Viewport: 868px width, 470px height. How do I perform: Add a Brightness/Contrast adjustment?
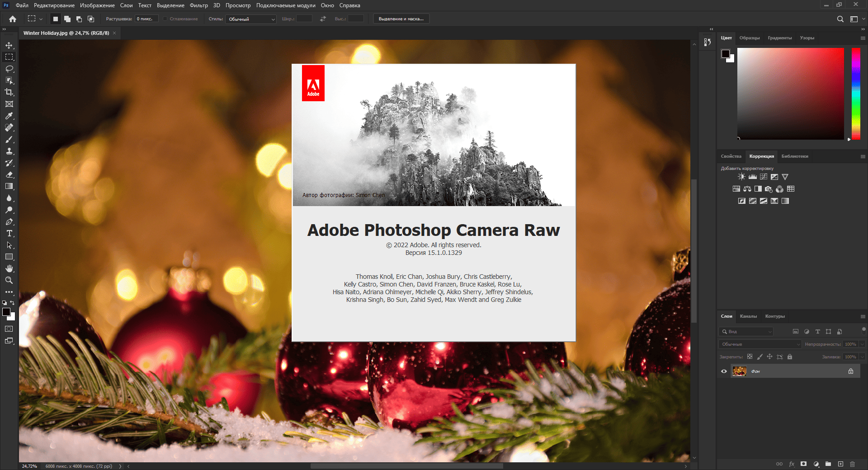point(741,177)
